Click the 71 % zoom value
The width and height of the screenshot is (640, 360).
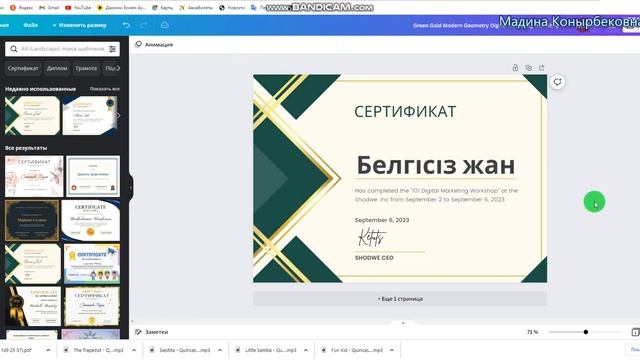(532, 332)
